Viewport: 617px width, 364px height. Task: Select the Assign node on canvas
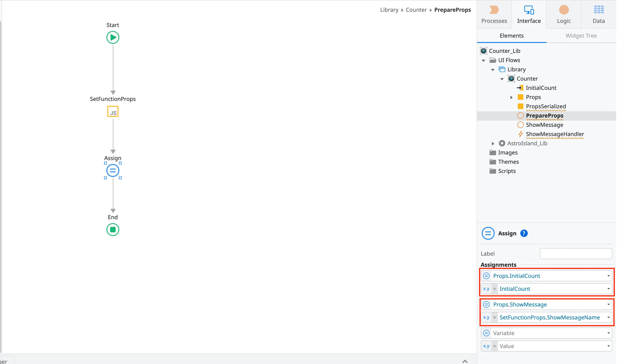113,170
